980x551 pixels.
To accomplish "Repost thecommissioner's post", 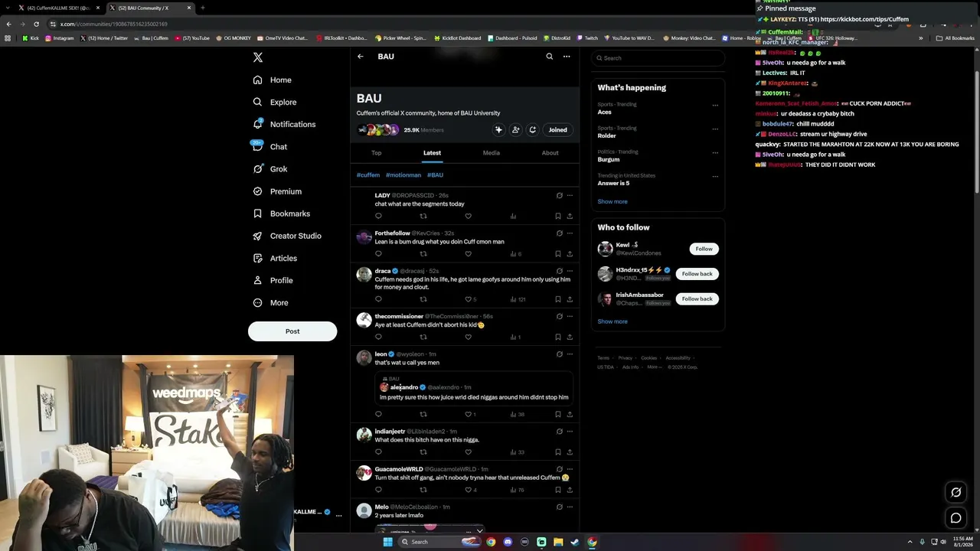I will (x=423, y=337).
